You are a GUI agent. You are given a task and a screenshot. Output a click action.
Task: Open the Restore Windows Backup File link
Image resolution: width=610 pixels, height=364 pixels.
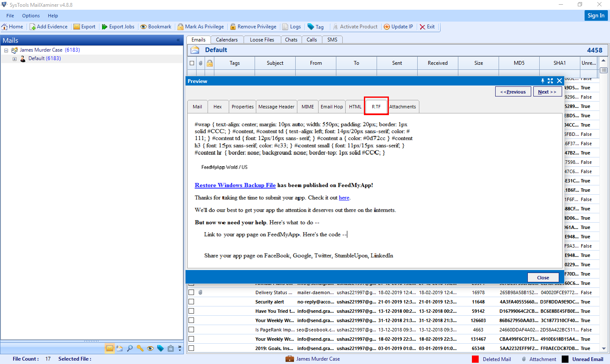click(x=235, y=185)
